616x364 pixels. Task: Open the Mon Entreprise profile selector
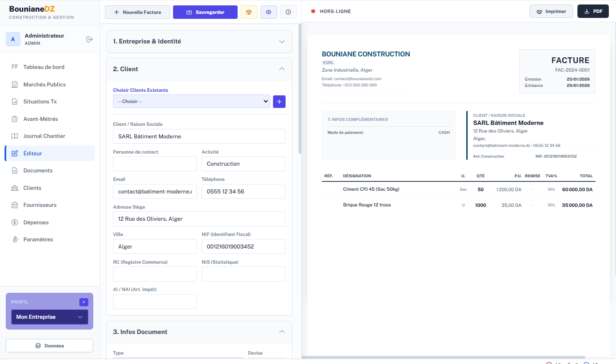(49, 317)
